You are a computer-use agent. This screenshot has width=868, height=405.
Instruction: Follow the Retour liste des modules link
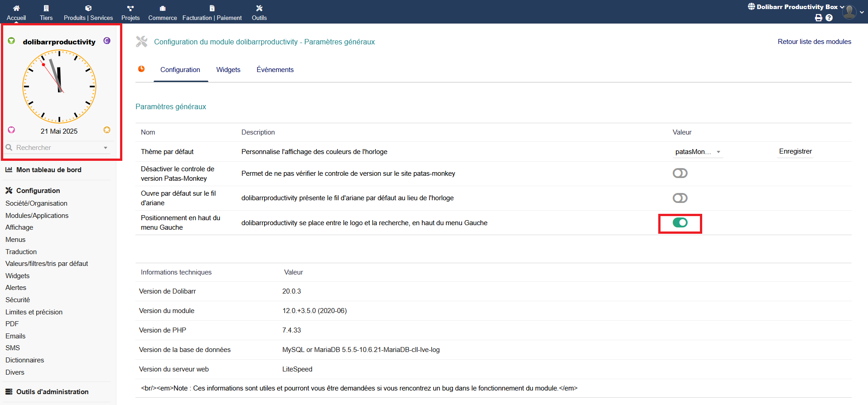pyautogui.click(x=814, y=42)
